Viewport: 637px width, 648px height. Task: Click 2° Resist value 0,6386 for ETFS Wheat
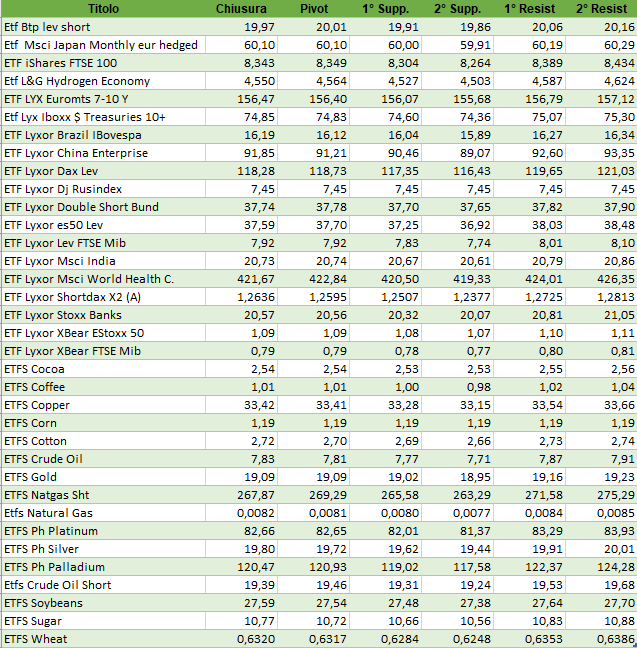[x=601, y=639]
